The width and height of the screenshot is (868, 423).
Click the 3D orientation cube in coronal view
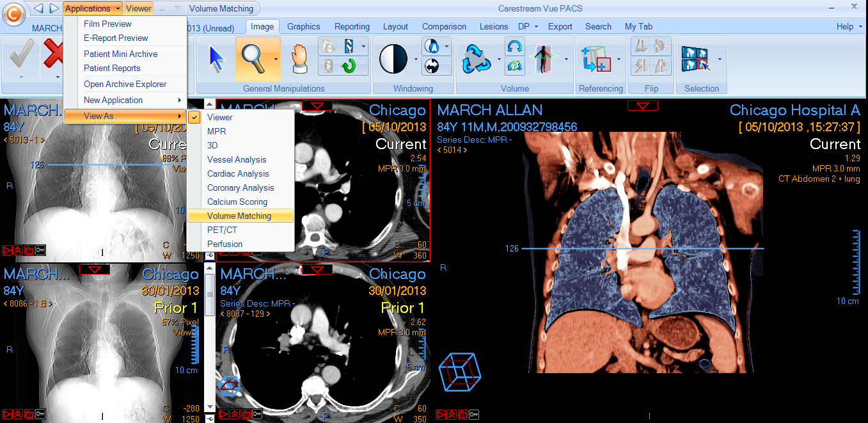pos(459,373)
